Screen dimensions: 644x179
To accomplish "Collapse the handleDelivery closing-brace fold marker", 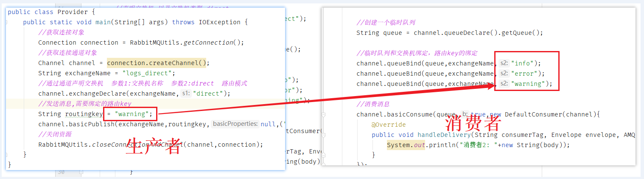I will [x=324, y=155].
